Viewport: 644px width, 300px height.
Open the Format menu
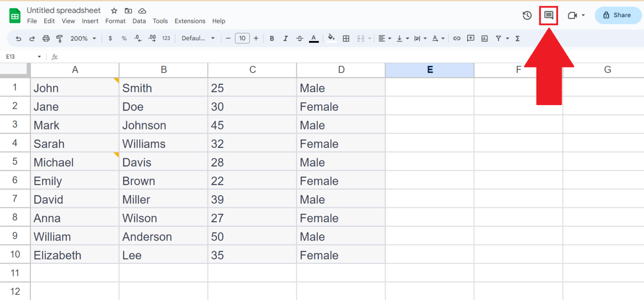[115, 21]
